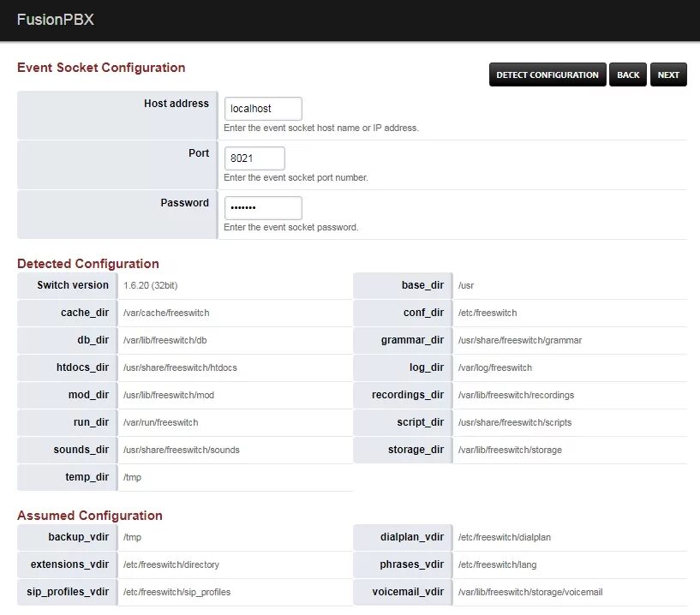Screen dimensions: 700x615
Task: Click the temp_dir label
Action: coord(87,477)
